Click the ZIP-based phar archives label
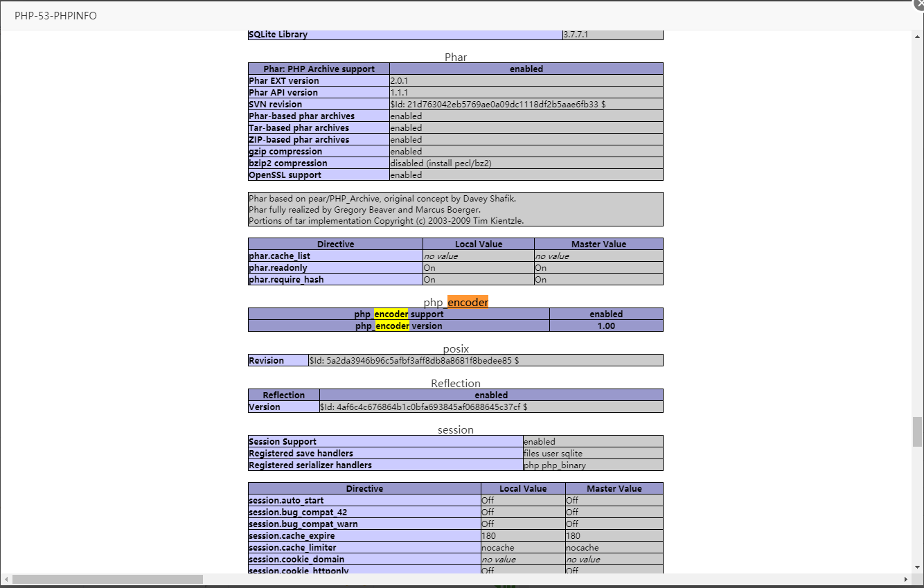924x588 pixels. (x=299, y=139)
